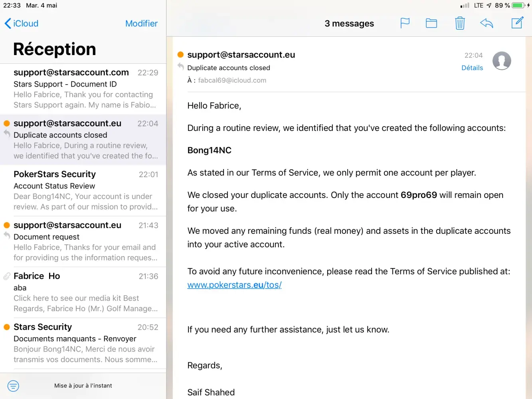Tap the sender address support@starsaccount.eu
The width and height of the screenshot is (532, 399).
tap(241, 55)
